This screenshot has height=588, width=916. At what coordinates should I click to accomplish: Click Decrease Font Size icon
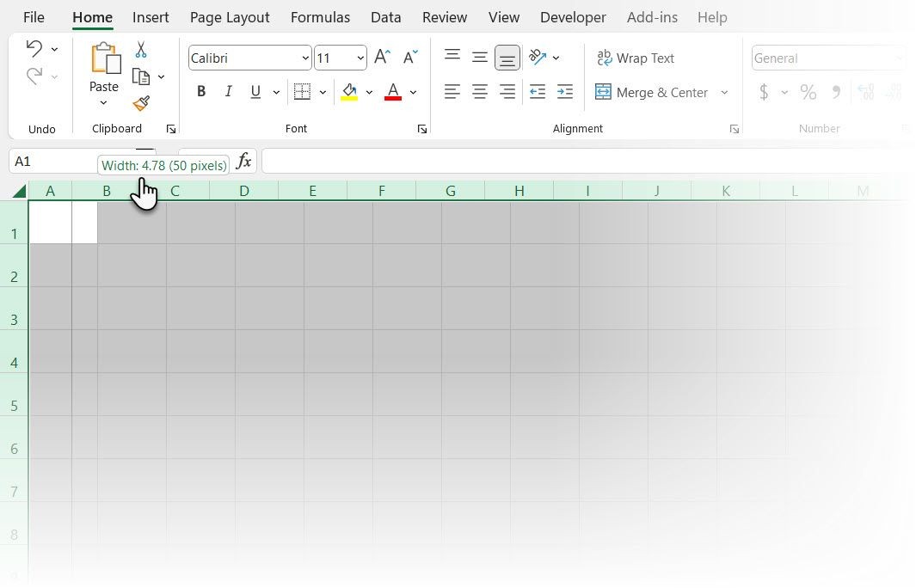[x=410, y=58]
